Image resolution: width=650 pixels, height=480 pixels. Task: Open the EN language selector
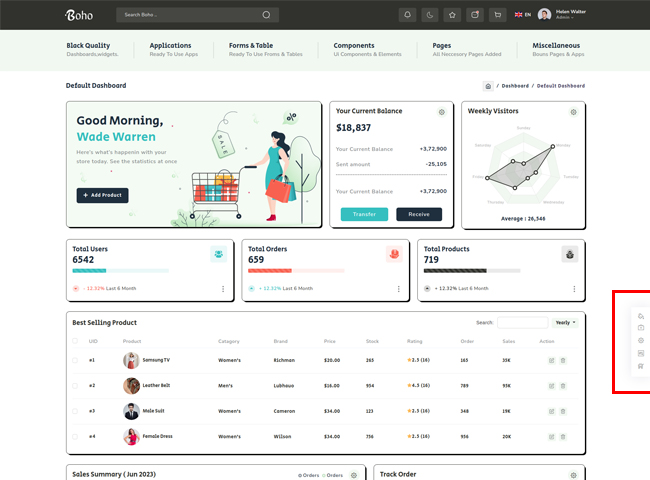pyautogui.click(x=523, y=15)
